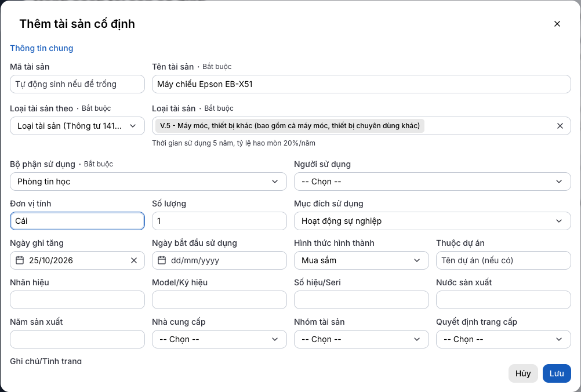Clear the Ngày ghi tăng date

[x=134, y=260]
